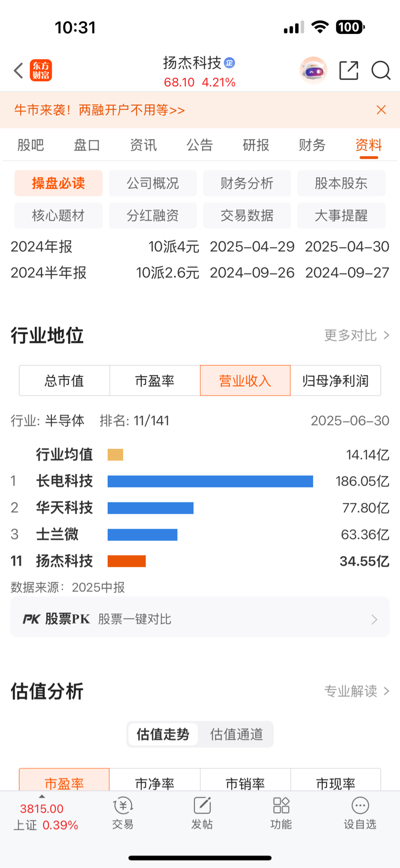Image resolution: width=400 pixels, height=868 pixels.
Task: Open the 股票PK 一键对比 entry
Action: (x=200, y=617)
